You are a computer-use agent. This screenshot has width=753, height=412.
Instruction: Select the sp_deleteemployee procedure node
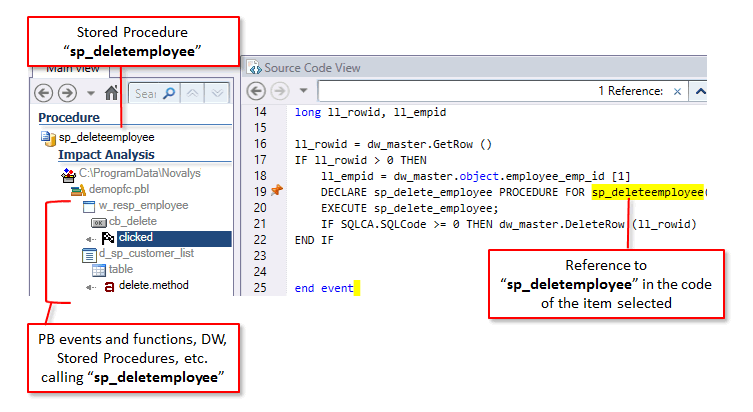tap(106, 137)
